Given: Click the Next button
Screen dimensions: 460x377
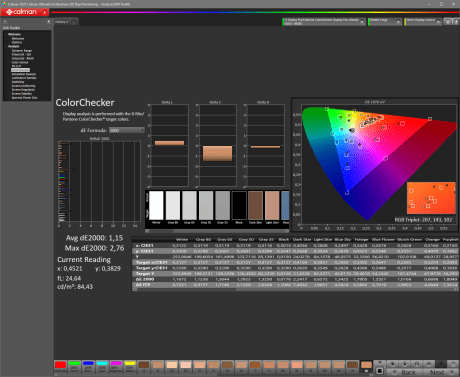Looking at the screenshot, I should point(441,372).
